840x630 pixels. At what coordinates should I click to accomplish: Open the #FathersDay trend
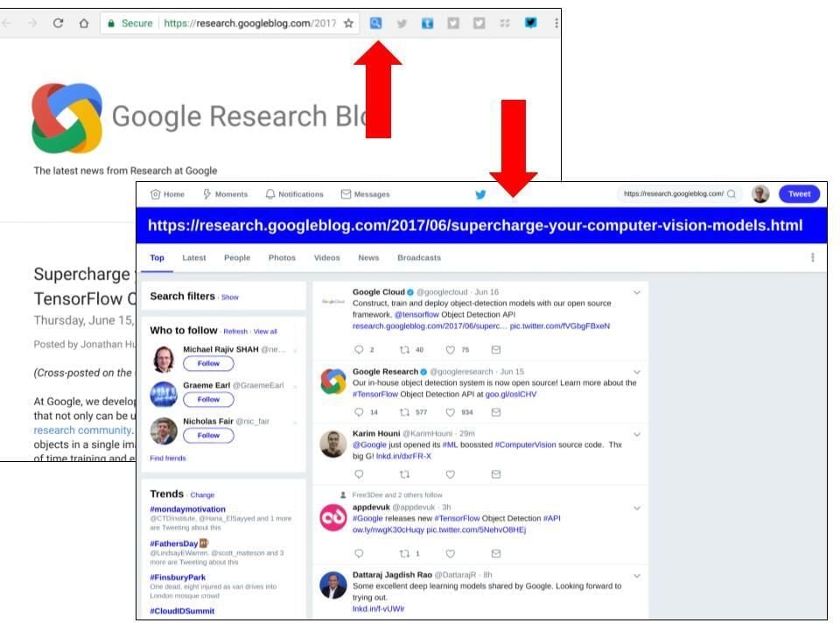pyautogui.click(x=174, y=543)
